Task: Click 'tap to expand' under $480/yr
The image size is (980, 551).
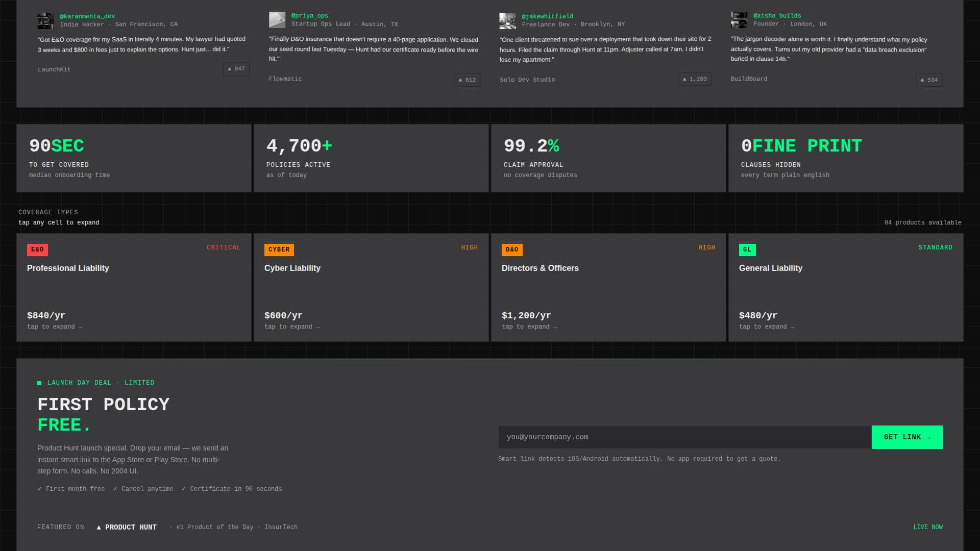Action: pyautogui.click(x=767, y=327)
